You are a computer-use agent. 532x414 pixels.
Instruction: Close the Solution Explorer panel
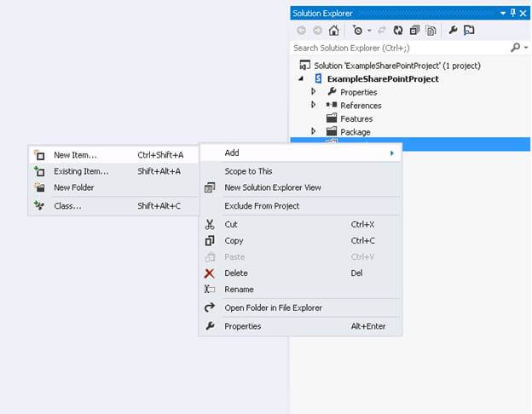(523, 14)
